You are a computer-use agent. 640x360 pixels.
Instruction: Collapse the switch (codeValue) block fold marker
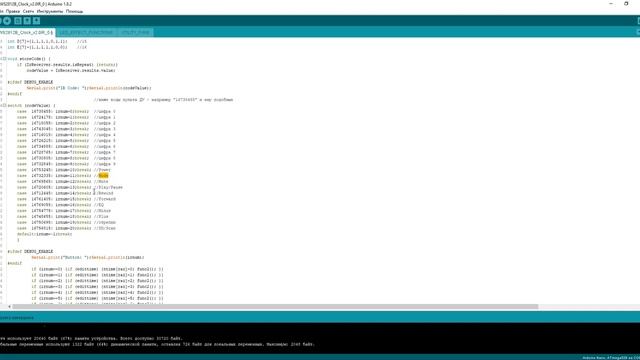click(4, 105)
